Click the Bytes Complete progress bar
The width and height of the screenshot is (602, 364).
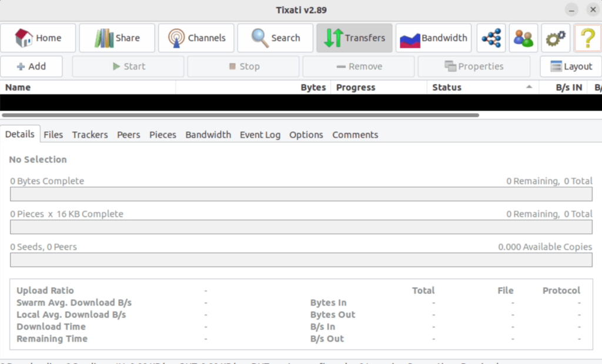click(301, 195)
